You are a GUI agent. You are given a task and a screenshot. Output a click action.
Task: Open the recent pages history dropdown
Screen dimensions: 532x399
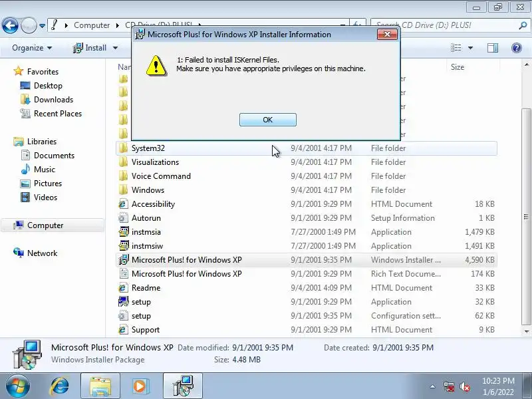pos(42,25)
